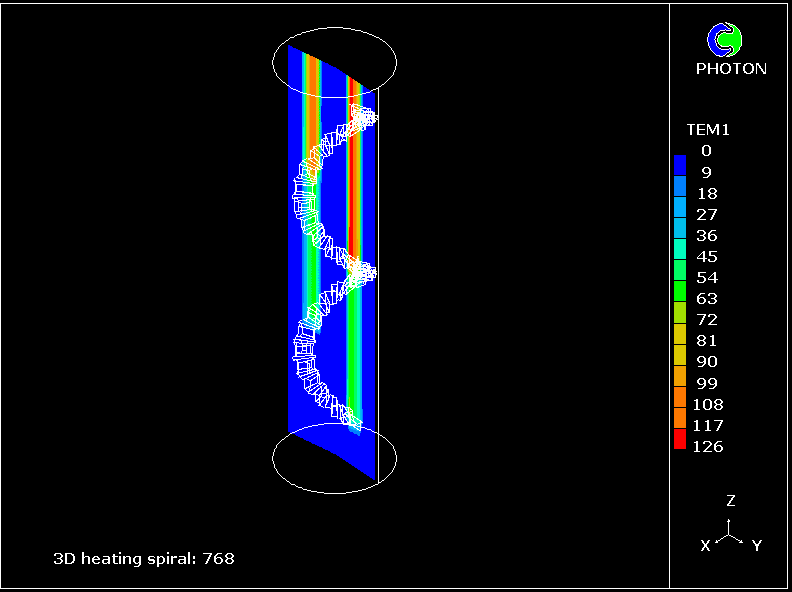Viewport: 792px width, 592px height.
Task: Click legend value 90
Action: coord(706,362)
